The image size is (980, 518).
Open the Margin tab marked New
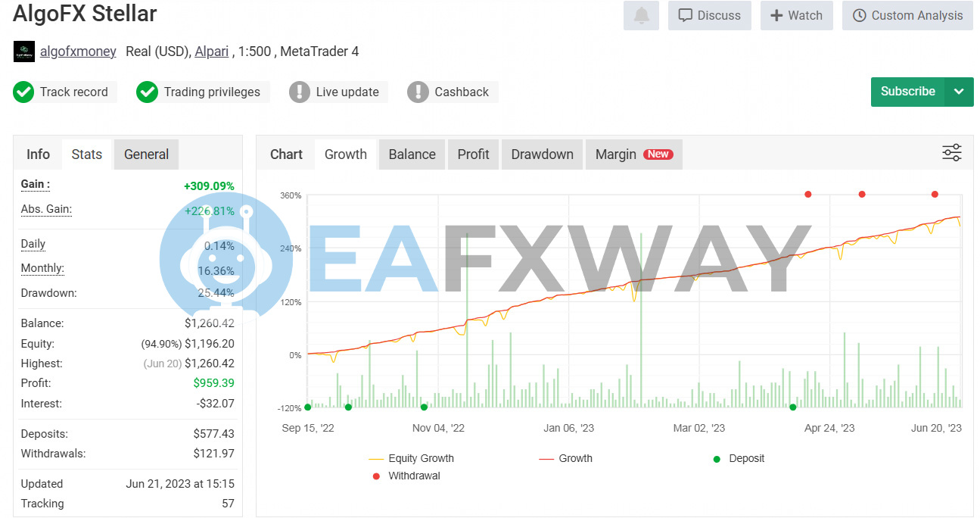coord(634,154)
